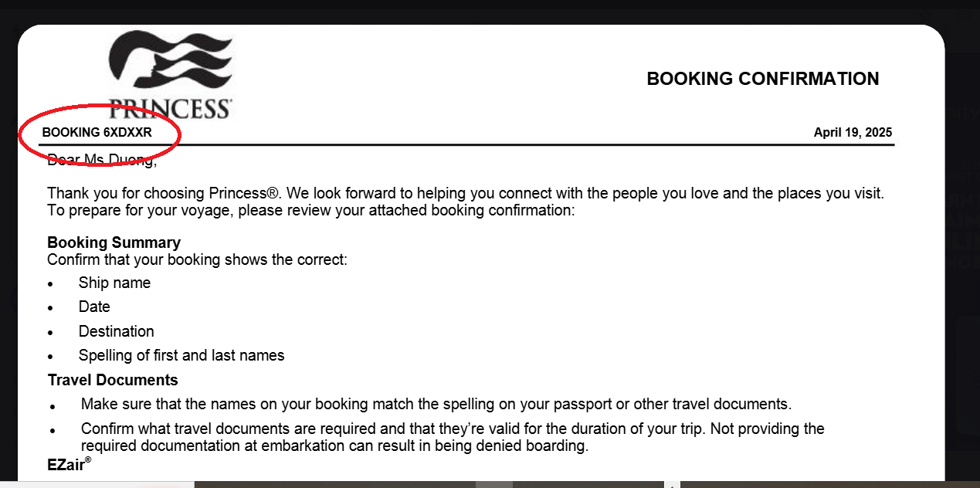Click the BOOKING CONFIRMATION title
Viewport: 980px width, 488px height.
point(762,79)
